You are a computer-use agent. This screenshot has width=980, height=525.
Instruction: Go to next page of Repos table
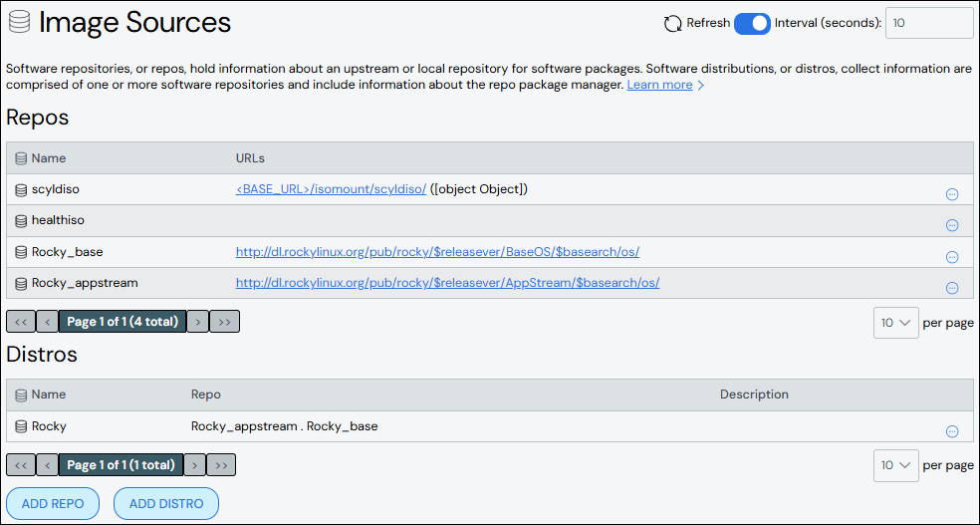pos(197,322)
